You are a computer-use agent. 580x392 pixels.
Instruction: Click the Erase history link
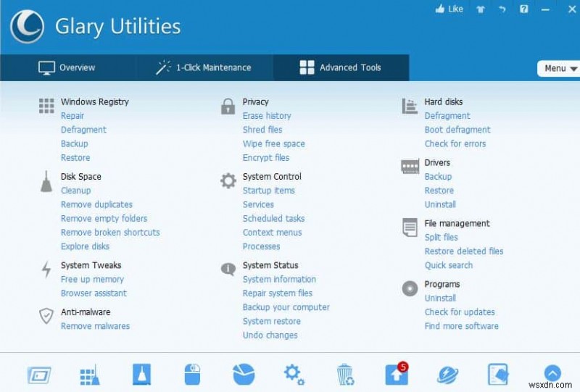click(x=267, y=116)
